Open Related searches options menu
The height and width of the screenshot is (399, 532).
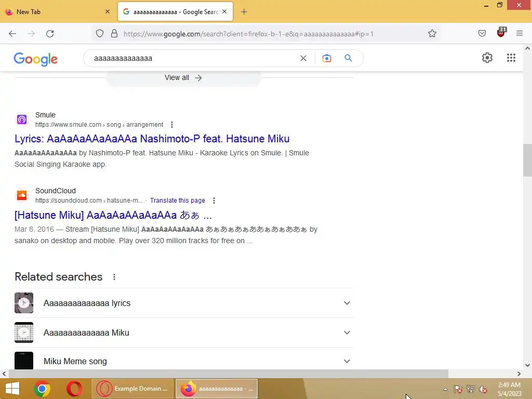(x=114, y=277)
